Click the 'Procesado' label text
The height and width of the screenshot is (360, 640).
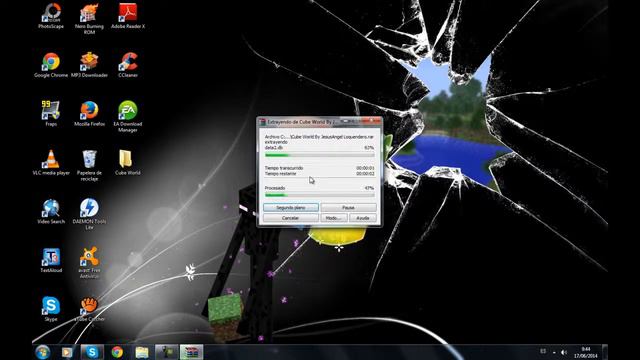tap(275, 188)
